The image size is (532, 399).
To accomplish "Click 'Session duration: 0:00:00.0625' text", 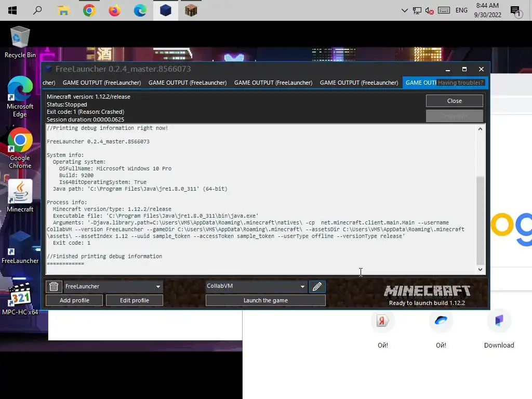I will [x=86, y=119].
